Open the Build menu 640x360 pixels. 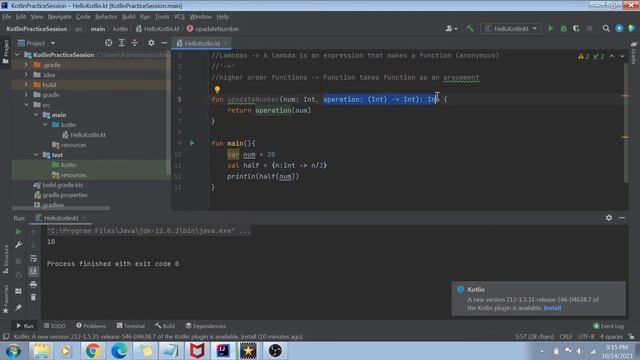(x=129, y=17)
